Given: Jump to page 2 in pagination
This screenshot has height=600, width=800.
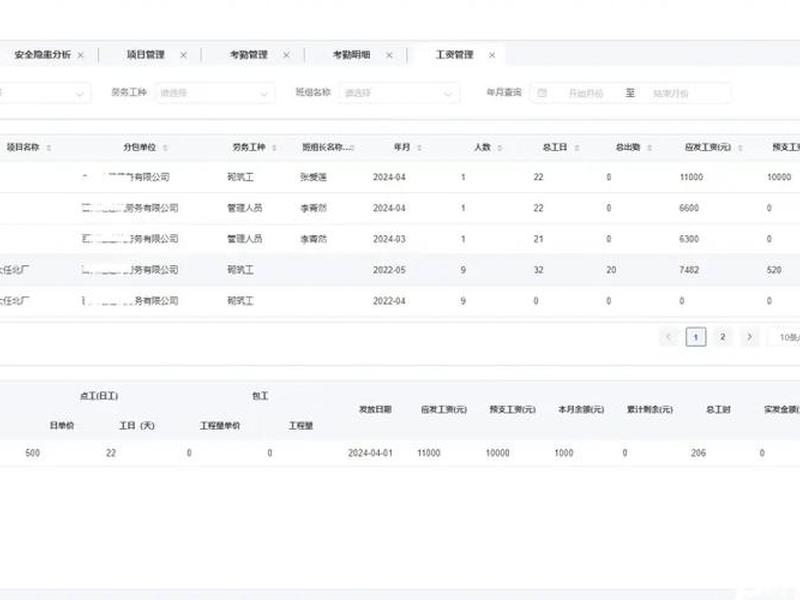Looking at the screenshot, I should pos(722,337).
